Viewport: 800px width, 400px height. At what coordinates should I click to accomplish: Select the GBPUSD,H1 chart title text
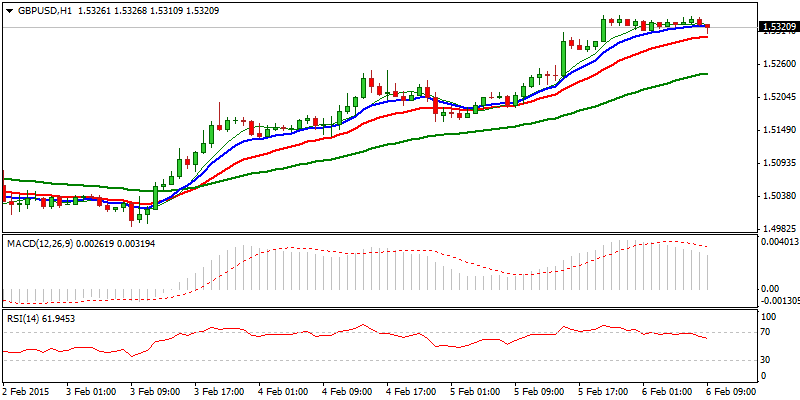tap(40, 10)
